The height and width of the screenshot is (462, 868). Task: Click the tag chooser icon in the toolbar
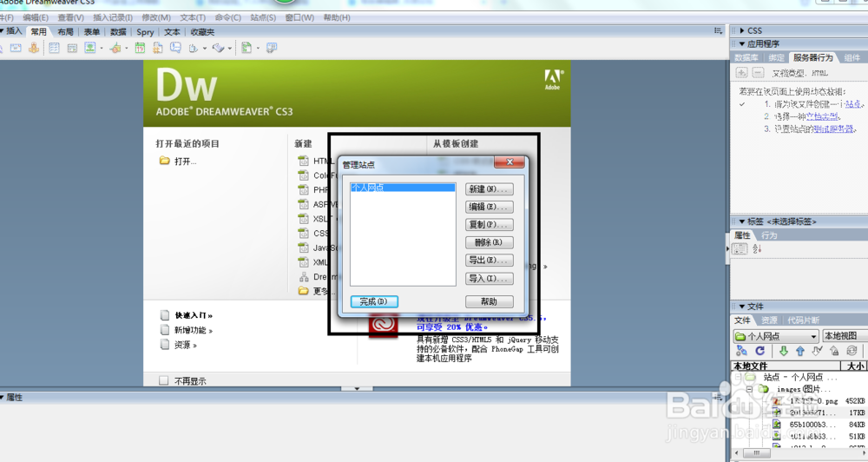coord(271,48)
